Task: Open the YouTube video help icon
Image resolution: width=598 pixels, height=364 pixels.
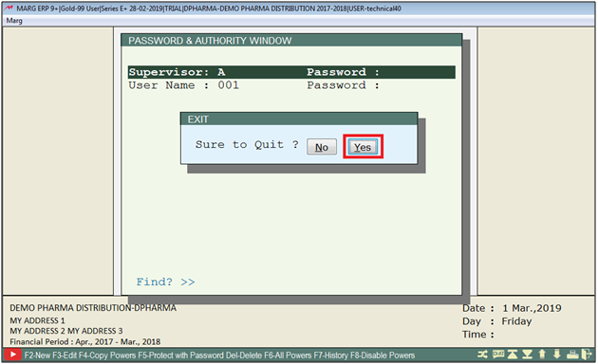Action: coord(12,355)
